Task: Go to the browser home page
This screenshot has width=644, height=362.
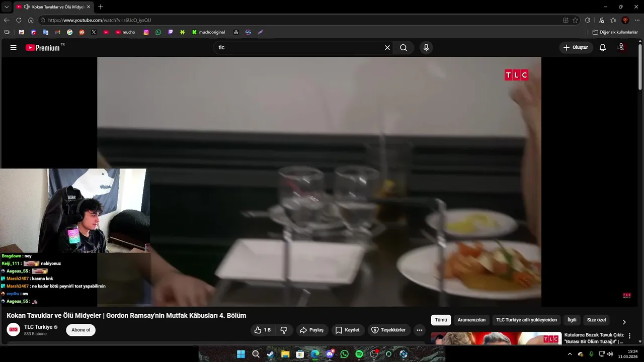Action: pyautogui.click(x=31, y=20)
